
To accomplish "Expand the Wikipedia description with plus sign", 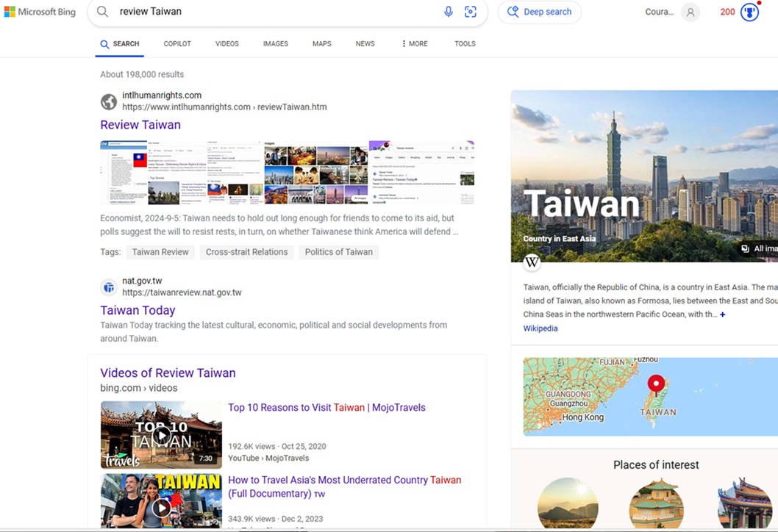I will coord(722,314).
